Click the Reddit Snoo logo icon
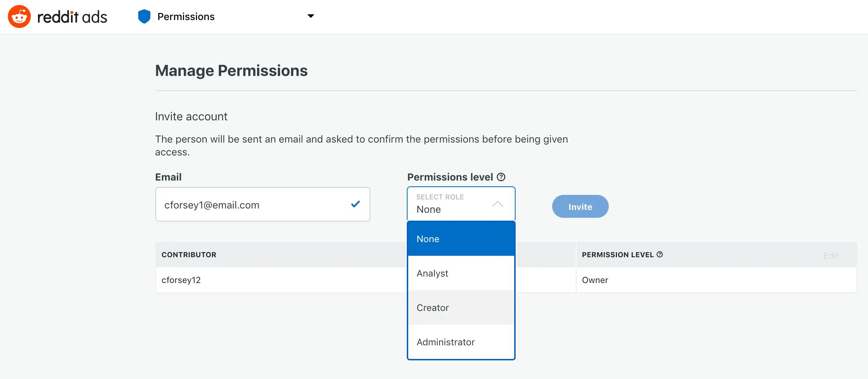Image resolution: width=868 pixels, height=379 pixels. 19,16
